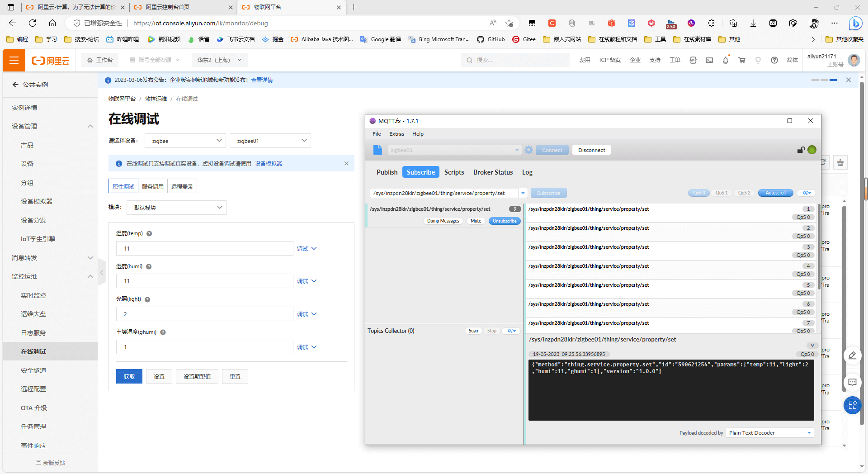Open device dropdown showing zigbee01
This screenshot has height=474, width=868.
(x=270, y=141)
